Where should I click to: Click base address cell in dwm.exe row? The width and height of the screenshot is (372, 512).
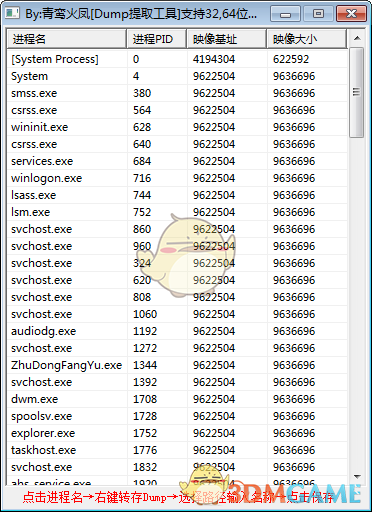click(214, 399)
